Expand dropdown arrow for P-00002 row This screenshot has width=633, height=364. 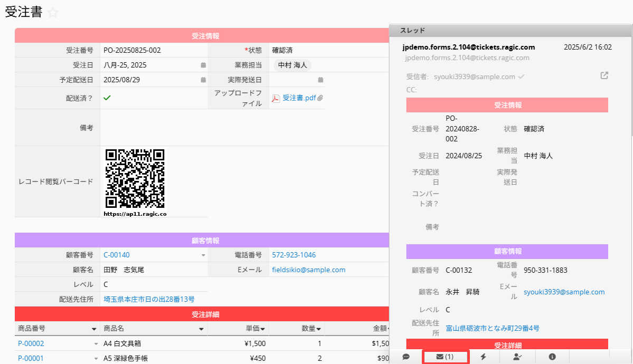click(96, 344)
